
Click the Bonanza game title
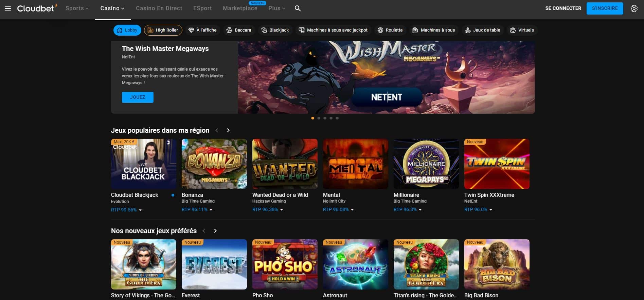tap(192, 195)
